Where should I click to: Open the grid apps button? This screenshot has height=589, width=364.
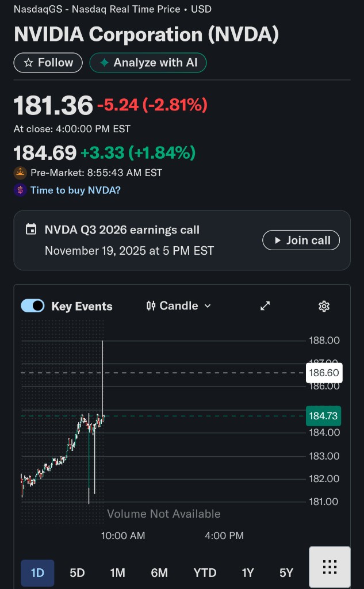tap(329, 567)
